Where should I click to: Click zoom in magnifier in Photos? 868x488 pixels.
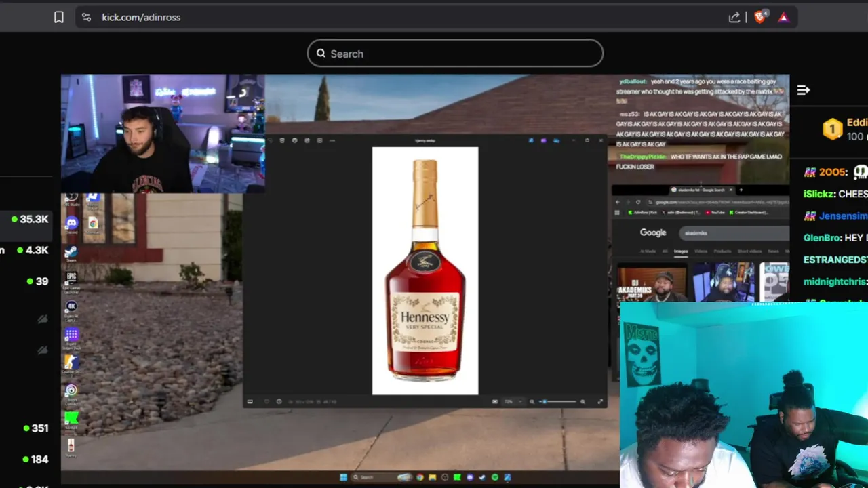point(583,401)
